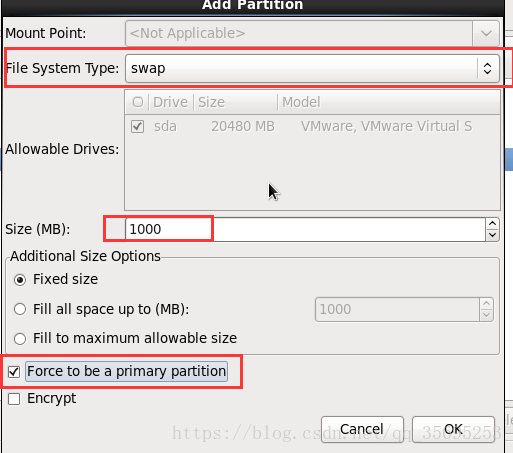This screenshot has width=513, height=453.
Task: Tick the sda drive checkbox
Action: point(137,126)
